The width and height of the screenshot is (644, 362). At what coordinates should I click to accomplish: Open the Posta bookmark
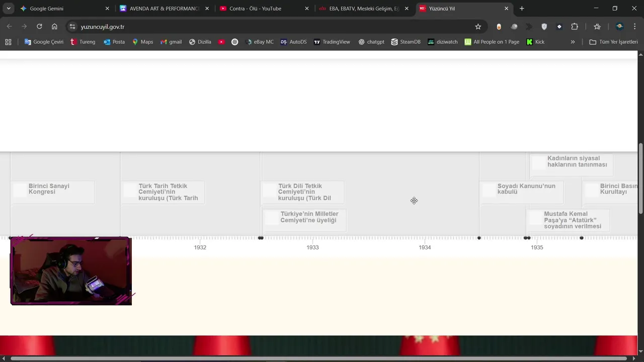[x=114, y=42]
